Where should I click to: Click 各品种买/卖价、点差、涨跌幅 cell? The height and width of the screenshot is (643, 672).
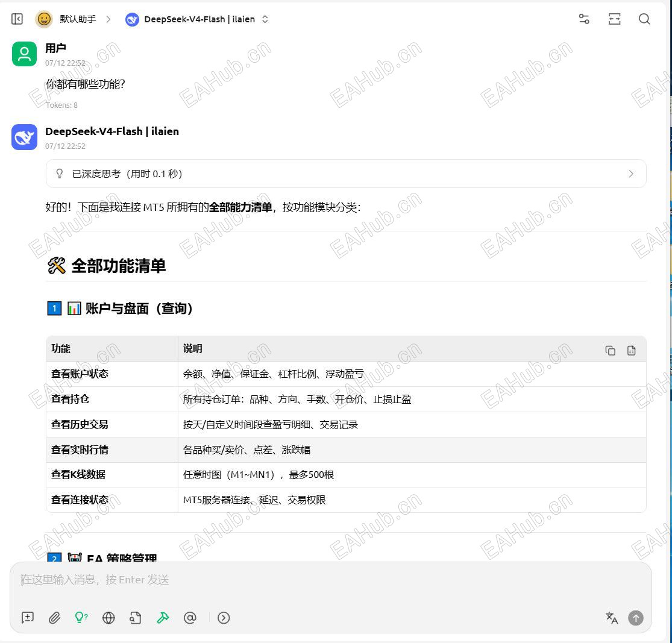coord(412,450)
